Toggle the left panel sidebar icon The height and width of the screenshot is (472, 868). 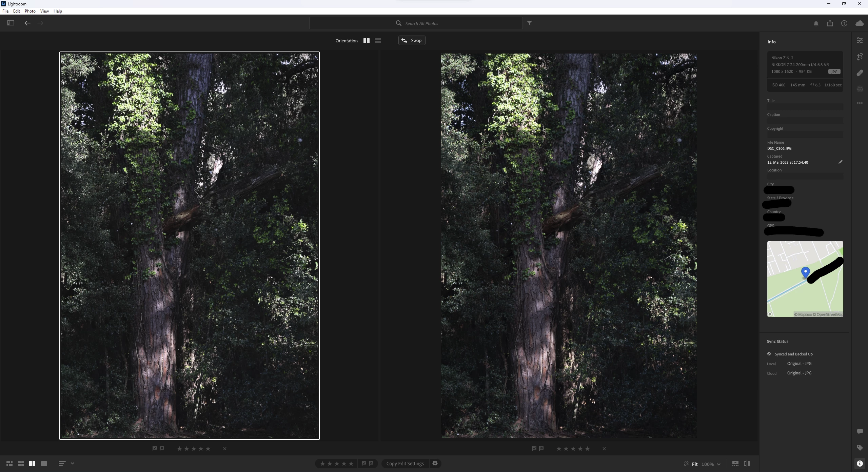[x=11, y=23]
